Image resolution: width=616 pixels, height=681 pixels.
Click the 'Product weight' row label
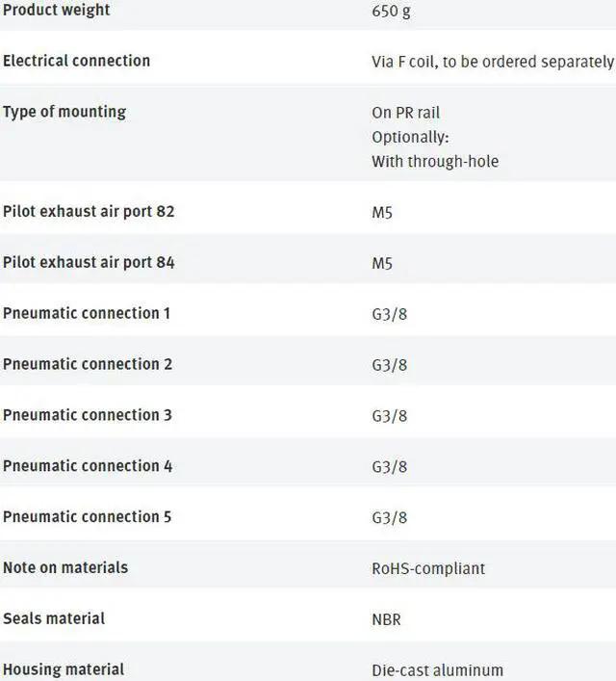click(x=56, y=11)
